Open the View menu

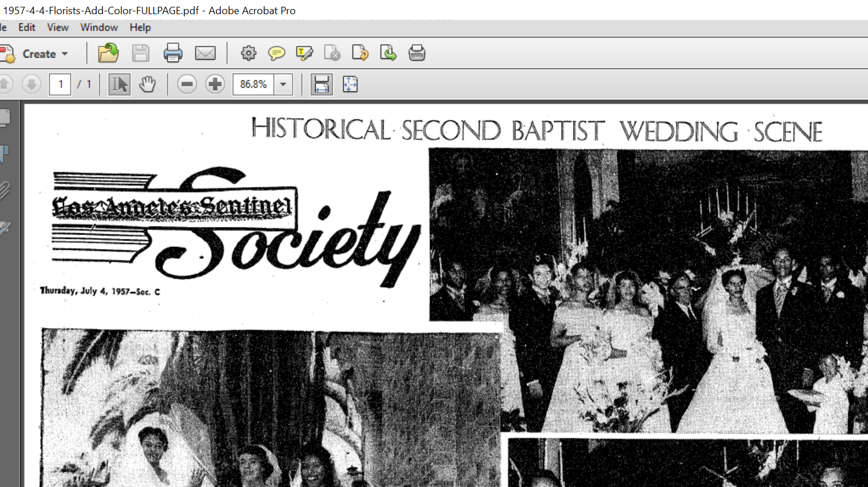point(58,27)
